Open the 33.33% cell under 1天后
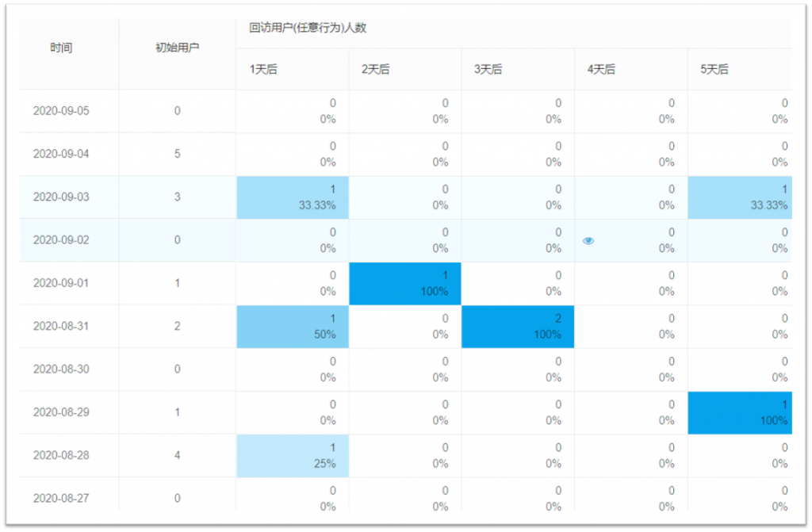Image resolution: width=812 pixels, height=532 pixels. click(292, 197)
